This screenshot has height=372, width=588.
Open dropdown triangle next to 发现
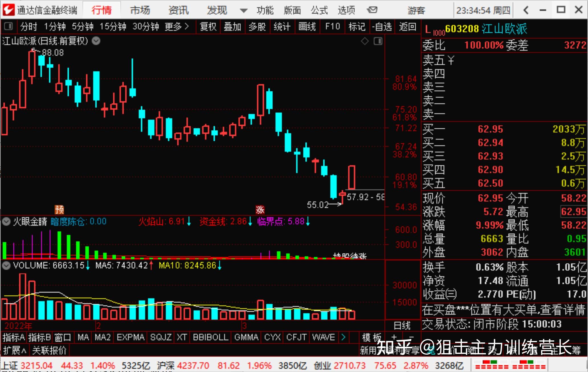244,11
